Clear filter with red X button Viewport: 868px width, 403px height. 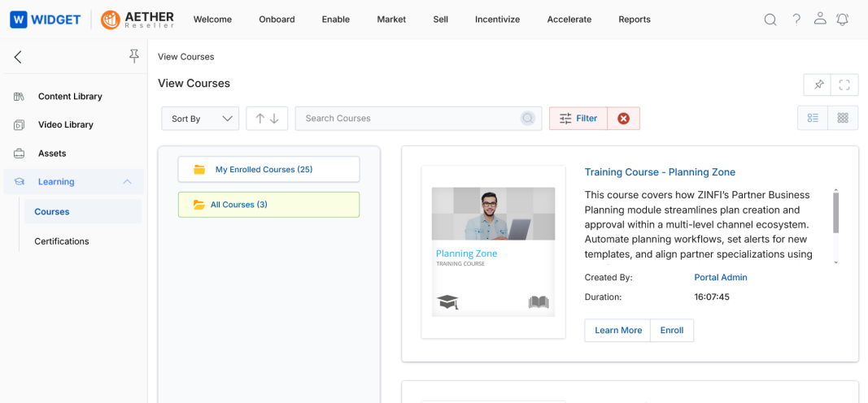point(623,119)
